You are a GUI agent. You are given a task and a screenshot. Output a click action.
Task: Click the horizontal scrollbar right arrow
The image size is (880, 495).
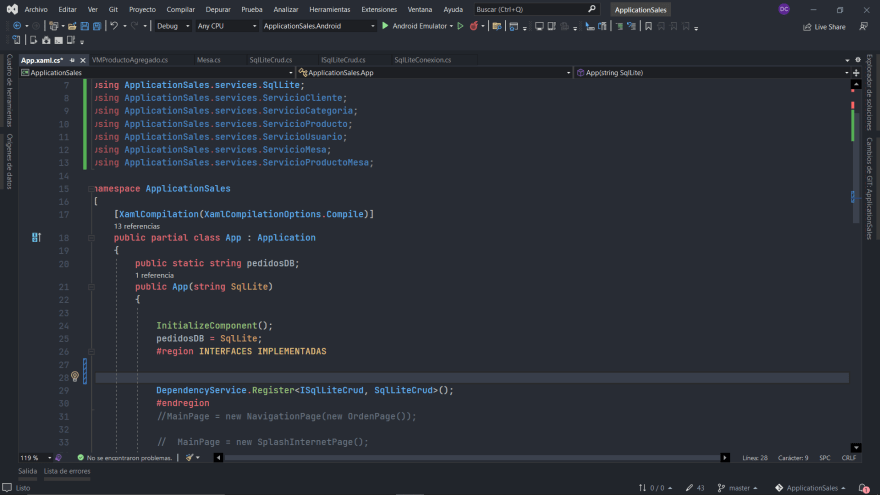tap(725, 457)
